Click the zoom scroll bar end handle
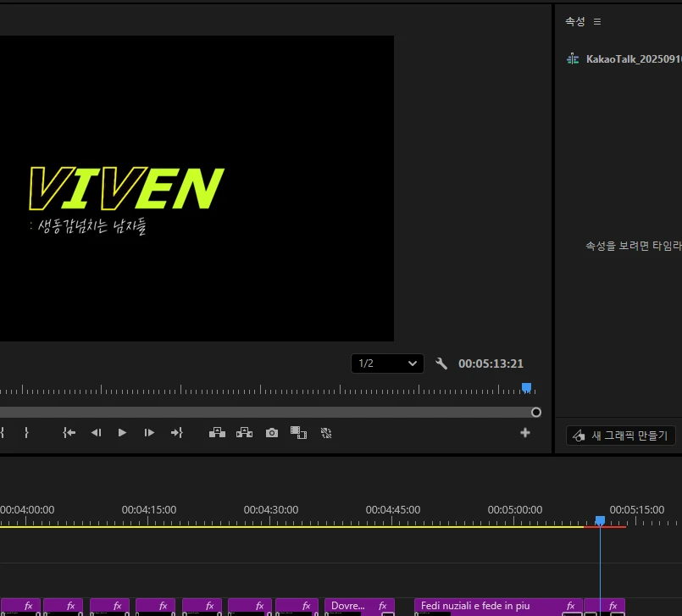This screenshot has height=616, width=682. (x=536, y=412)
